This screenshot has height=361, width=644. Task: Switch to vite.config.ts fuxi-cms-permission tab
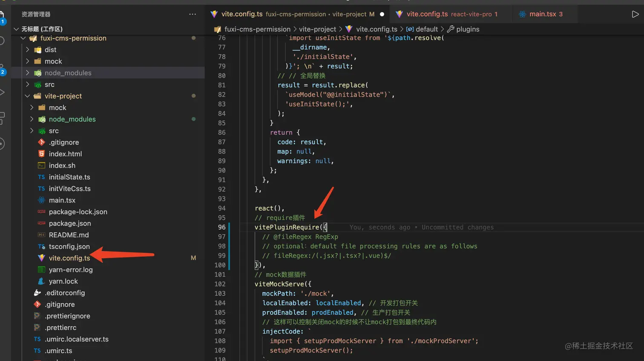297,14
